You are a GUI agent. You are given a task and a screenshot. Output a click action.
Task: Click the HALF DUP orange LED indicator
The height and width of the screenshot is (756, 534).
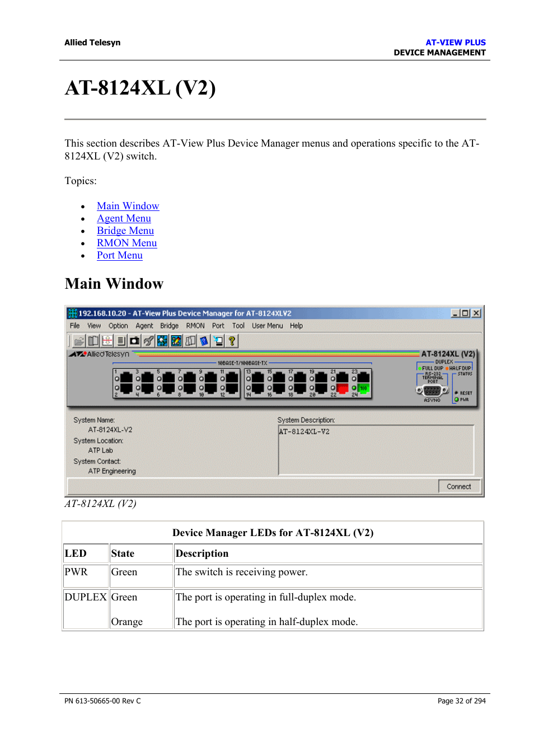coord(447,368)
